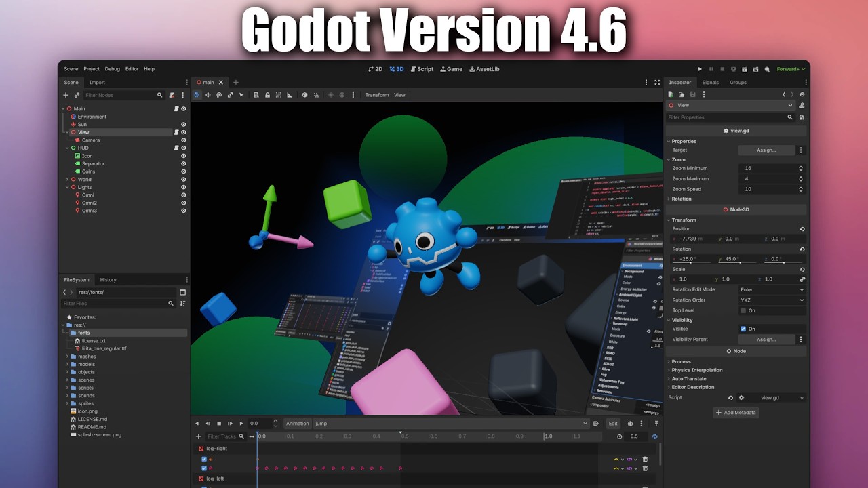868x488 pixels.
Task: Toggle animation loop icon beside the length field
Action: tap(655, 436)
